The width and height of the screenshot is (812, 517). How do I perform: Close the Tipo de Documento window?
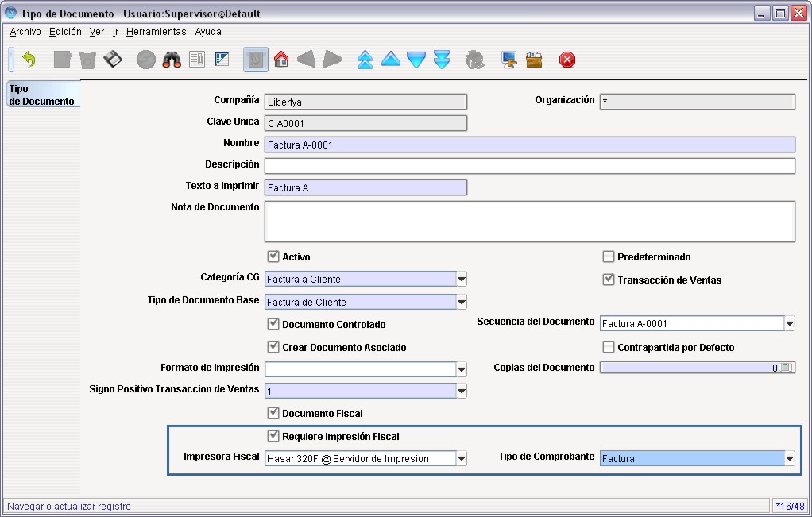click(799, 14)
